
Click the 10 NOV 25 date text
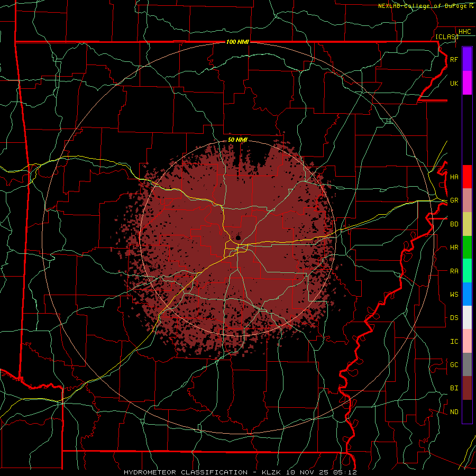309,472
